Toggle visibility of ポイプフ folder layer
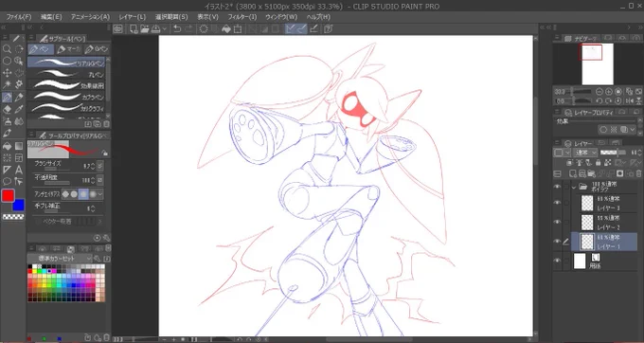 557,186
